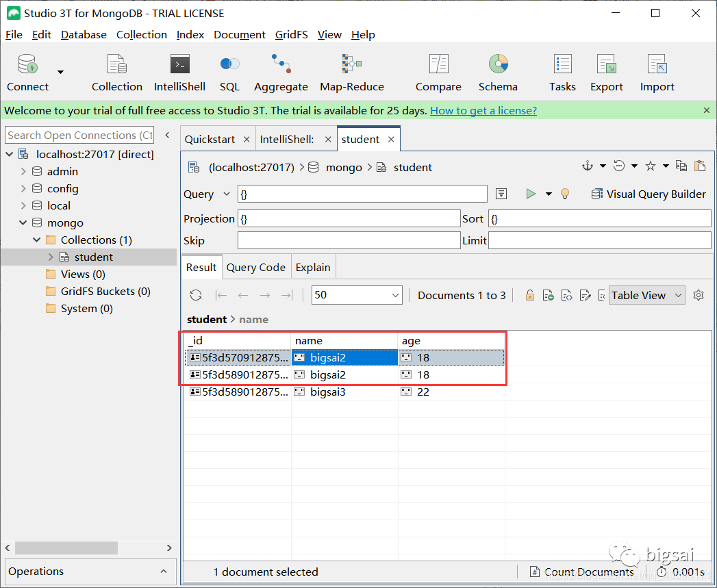Click How to get a license link
Image resolution: width=717 pixels, height=588 pixels.
tap(483, 111)
